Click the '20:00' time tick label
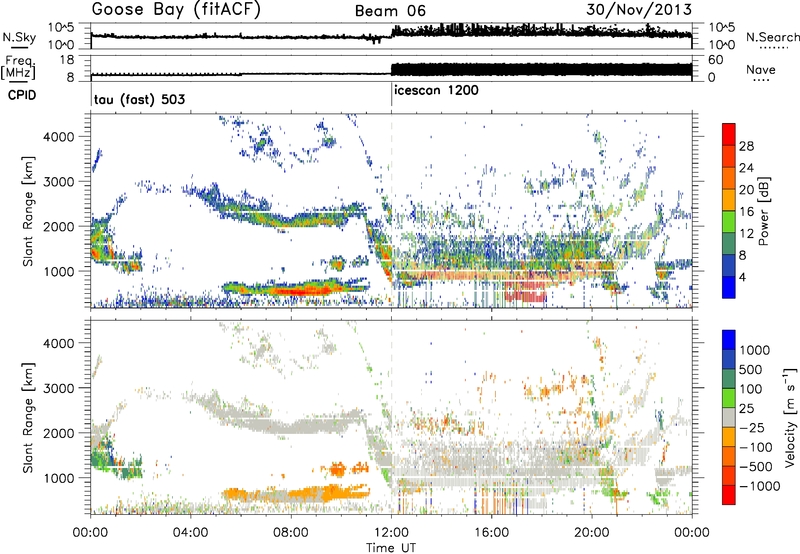 (592, 533)
